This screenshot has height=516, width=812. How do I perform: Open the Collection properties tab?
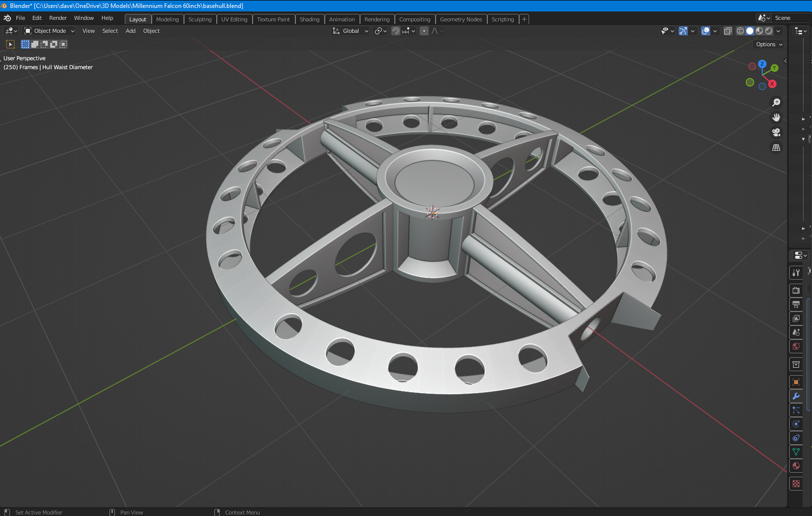(x=796, y=364)
